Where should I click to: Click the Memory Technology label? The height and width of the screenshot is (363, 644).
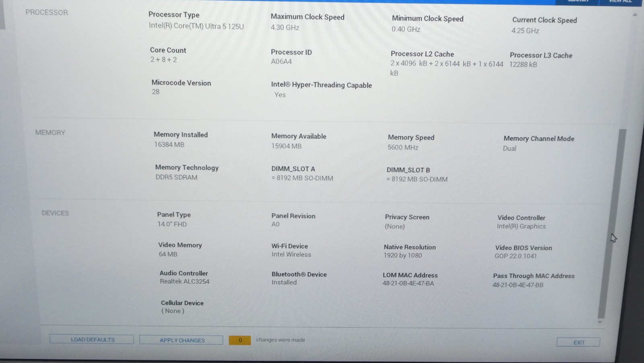coord(187,168)
